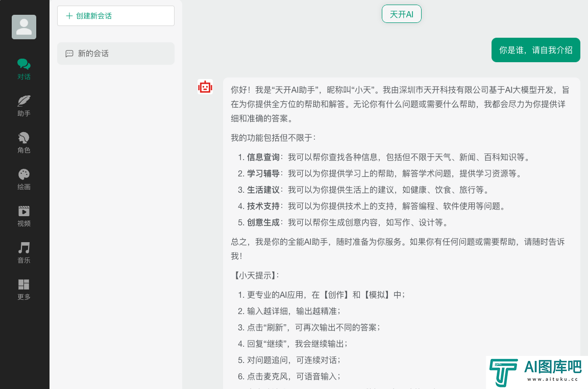Click the user message 你是谁，请自我介绍
The image size is (588, 389).
point(536,50)
